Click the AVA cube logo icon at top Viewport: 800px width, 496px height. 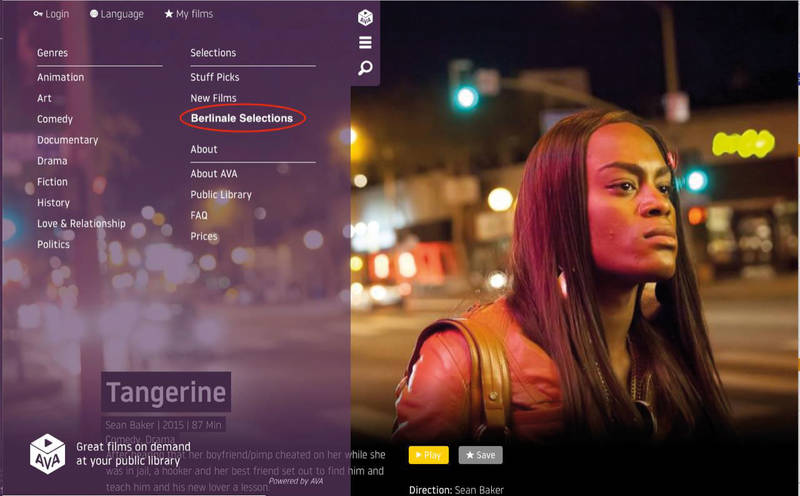tap(365, 17)
